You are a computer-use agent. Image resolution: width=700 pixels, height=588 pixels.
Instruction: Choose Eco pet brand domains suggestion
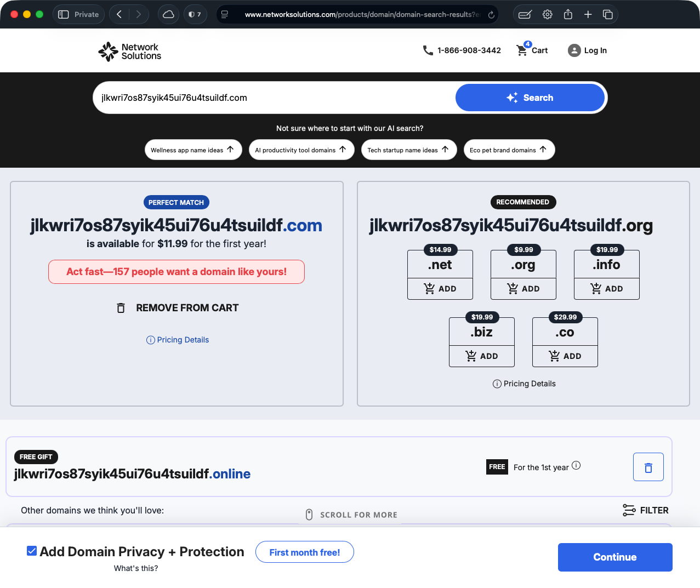[x=509, y=150]
